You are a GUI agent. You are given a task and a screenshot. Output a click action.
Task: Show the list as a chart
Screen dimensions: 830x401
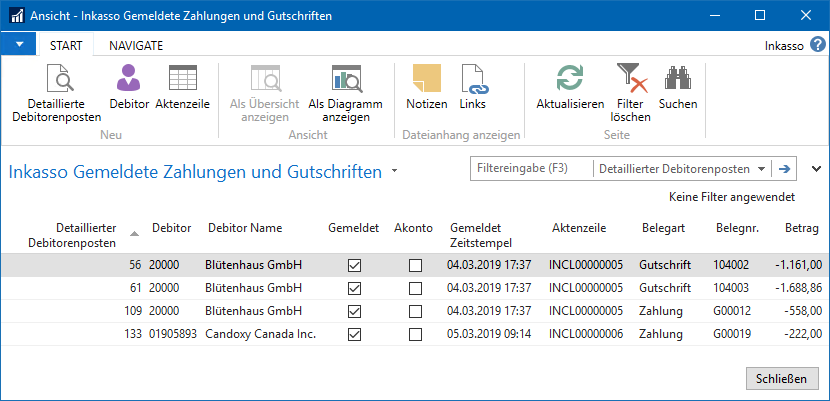pyautogui.click(x=346, y=93)
